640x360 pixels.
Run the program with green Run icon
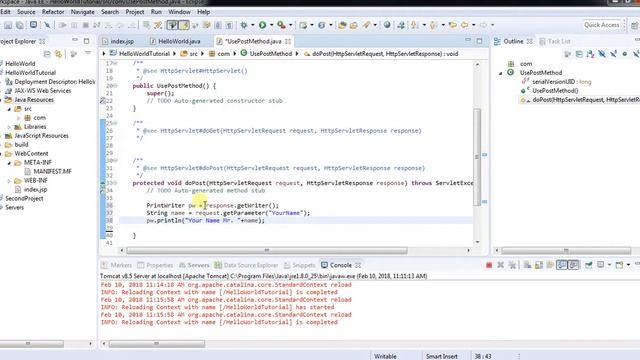pos(262,25)
